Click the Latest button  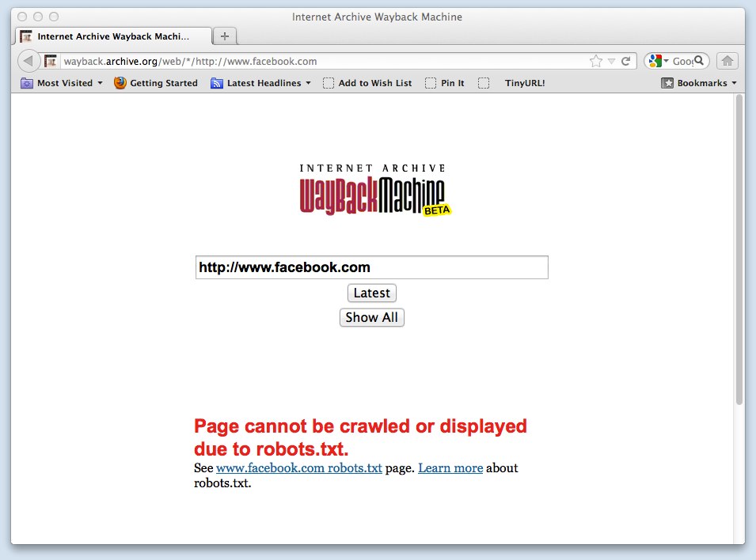[x=371, y=293]
